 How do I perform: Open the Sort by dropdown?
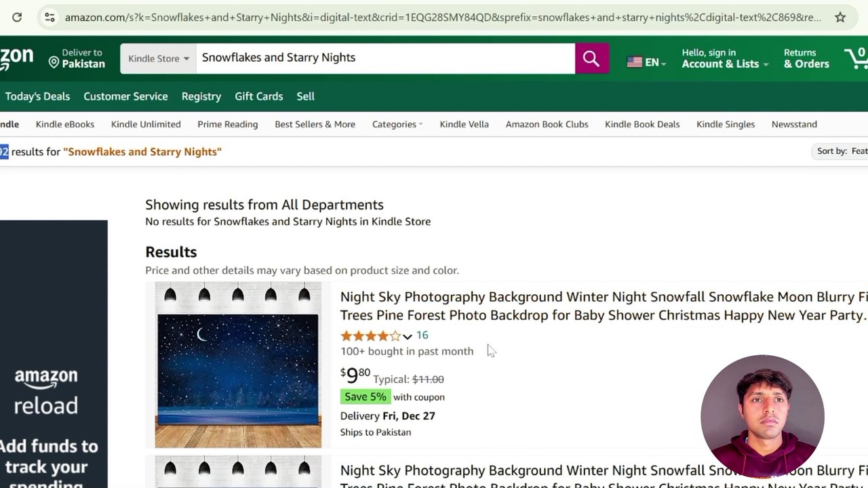tap(842, 151)
